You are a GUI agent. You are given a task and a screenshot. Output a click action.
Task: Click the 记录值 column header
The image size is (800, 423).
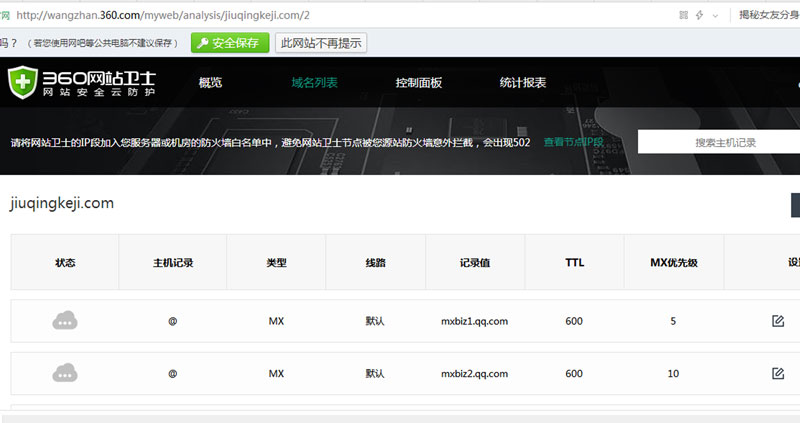pos(474,263)
